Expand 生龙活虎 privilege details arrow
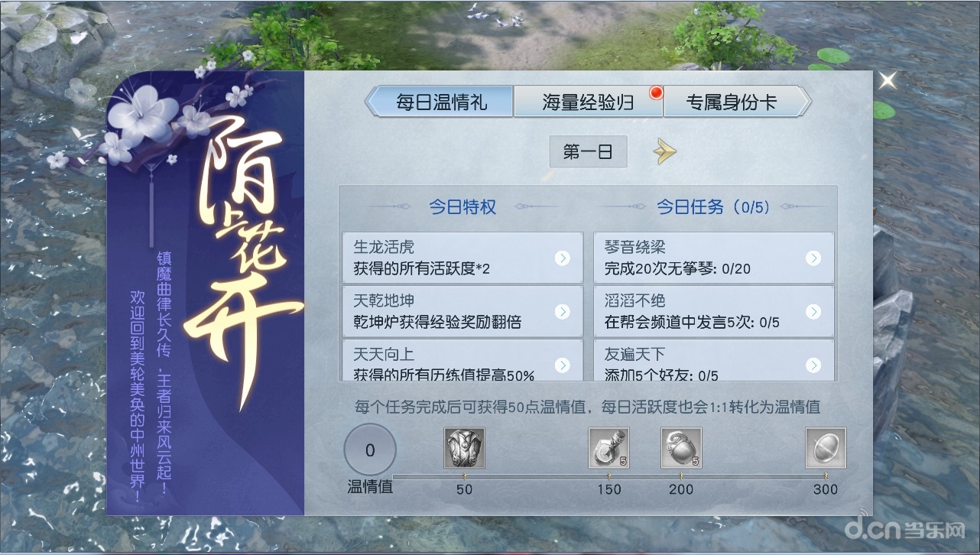Screen dimensions: 980x555 [x=563, y=258]
